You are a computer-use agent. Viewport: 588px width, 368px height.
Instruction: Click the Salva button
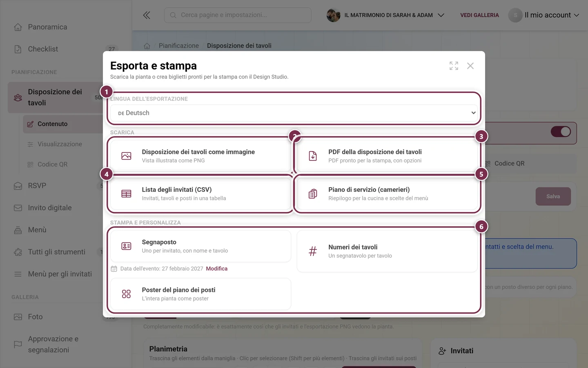pyautogui.click(x=553, y=196)
